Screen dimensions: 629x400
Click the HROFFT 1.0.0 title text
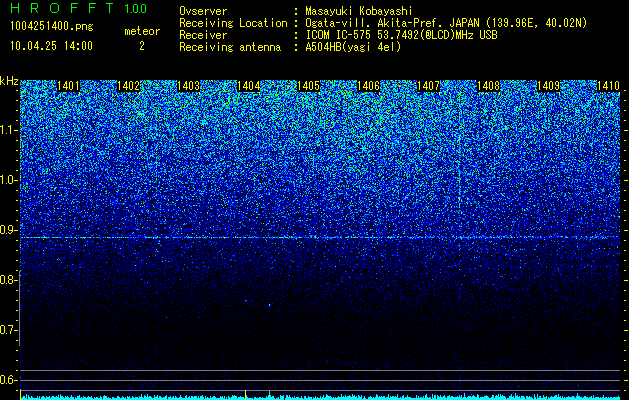[79, 8]
